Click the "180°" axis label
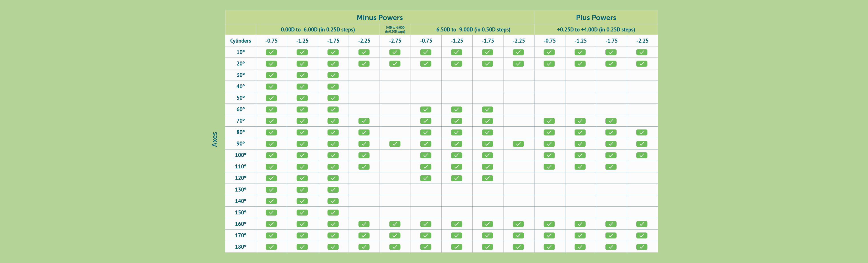The width and height of the screenshot is (868, 263). pos(240,247)
